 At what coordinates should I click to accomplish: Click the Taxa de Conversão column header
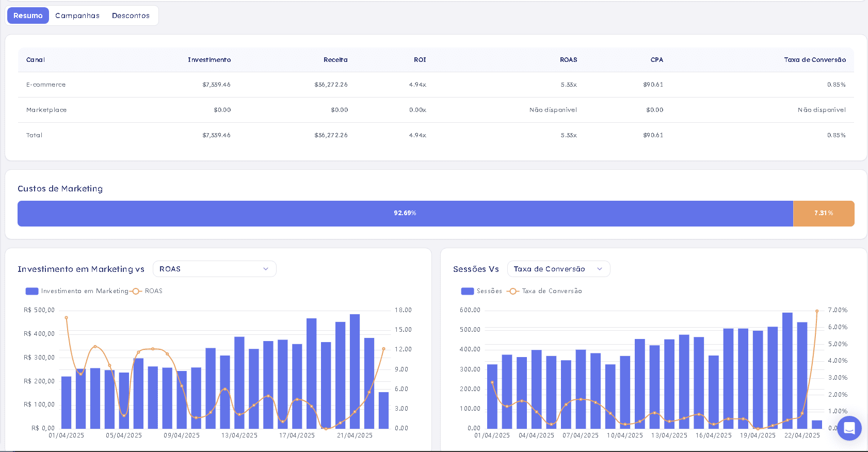click(x=815, y=60)
